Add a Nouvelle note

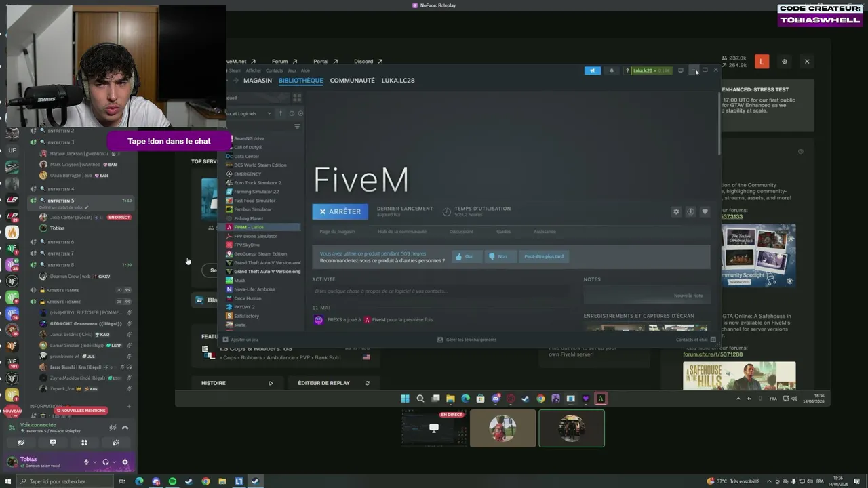pyautogui.click(x=688, y=296)
